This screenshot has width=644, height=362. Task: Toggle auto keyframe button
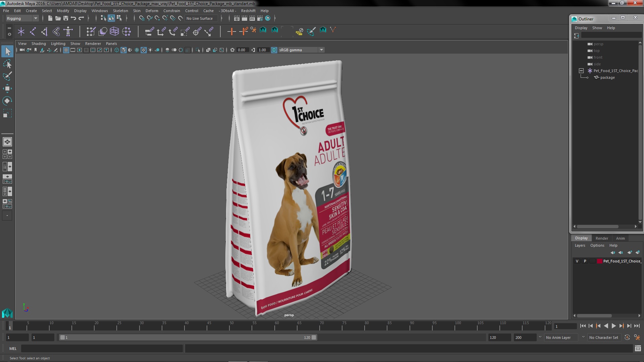tap(627, 338)
